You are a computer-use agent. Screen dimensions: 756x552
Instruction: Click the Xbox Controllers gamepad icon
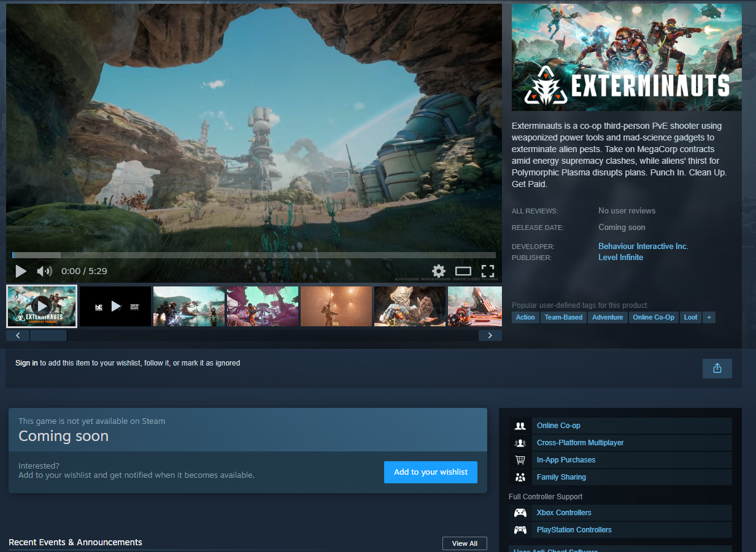click(x=520, y=513)
